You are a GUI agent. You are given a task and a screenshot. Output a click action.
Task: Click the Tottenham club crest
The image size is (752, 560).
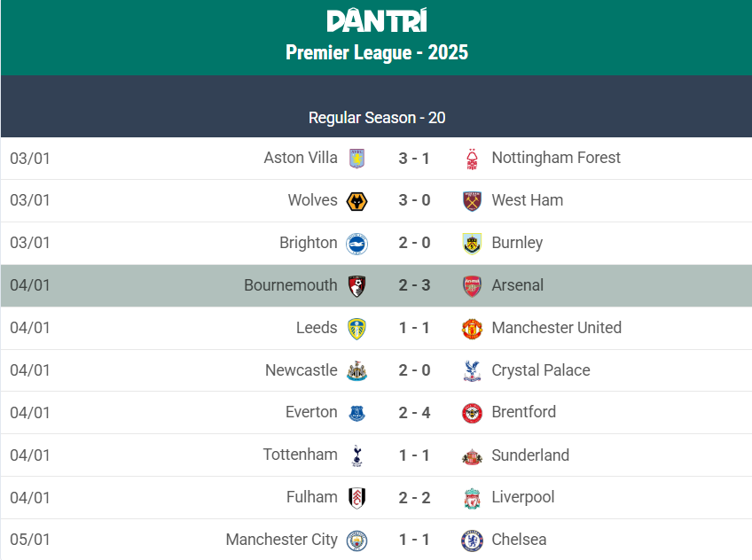(x=356, y=455)
